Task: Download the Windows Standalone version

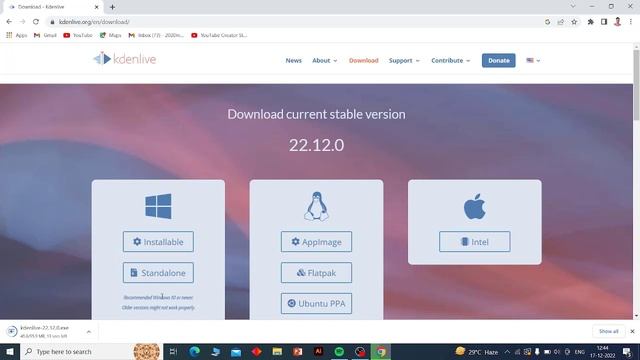Action: [158, 273]
